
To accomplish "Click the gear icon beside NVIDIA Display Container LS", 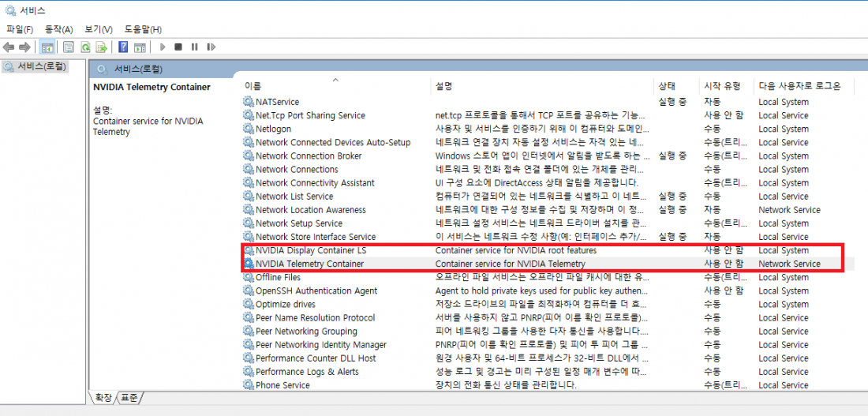I will (249, 250).
